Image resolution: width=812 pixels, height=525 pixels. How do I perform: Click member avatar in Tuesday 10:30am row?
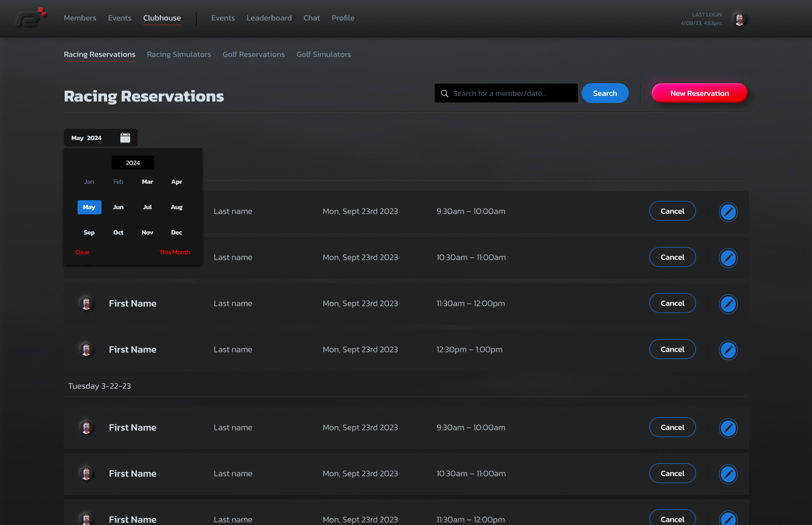[x=86, y=473]
